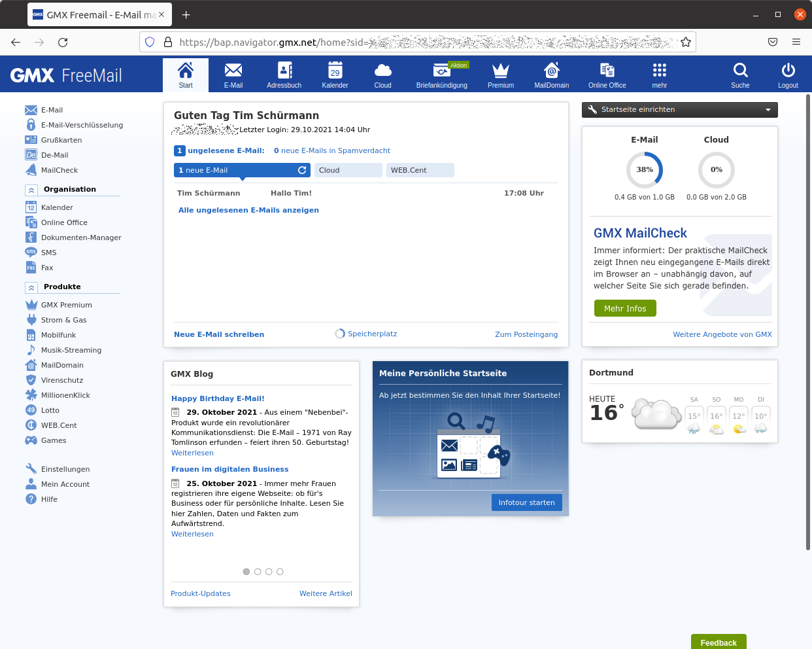Viewport: 812px width, 649px height.
Task: Refresh the neue E-Mail list
Action: 302,170
